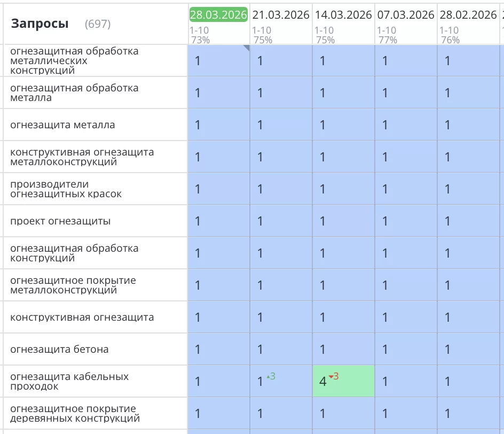The image size is (504, 434).
Task: Open the 14.03.2026 column header
Action: 342,15
